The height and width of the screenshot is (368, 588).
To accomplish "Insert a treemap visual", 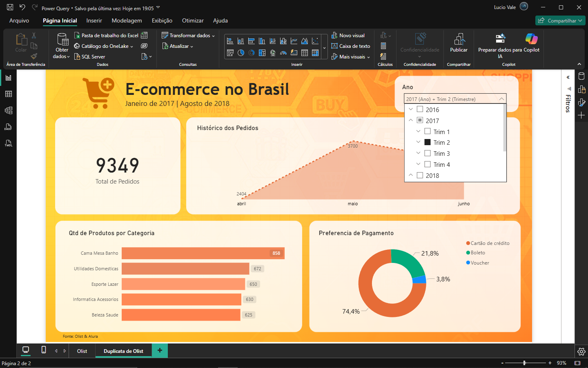I will 262,53.
